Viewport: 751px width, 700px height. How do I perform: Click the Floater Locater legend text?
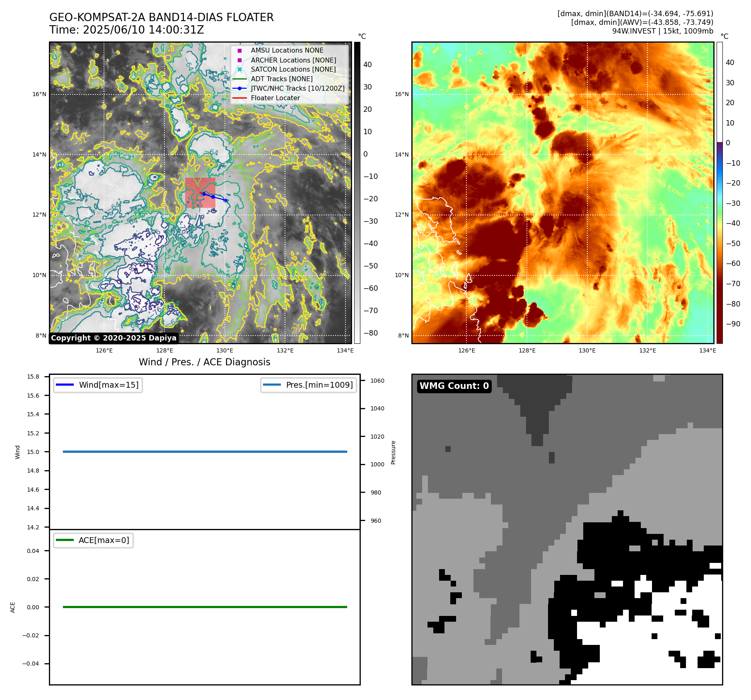[x=275, y=98]
